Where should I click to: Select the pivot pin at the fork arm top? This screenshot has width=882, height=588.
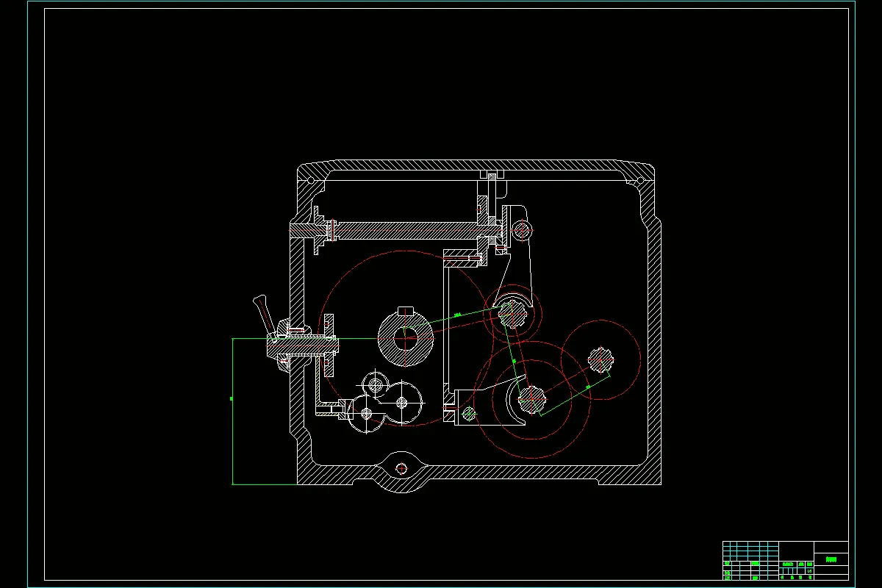point(523,230)
